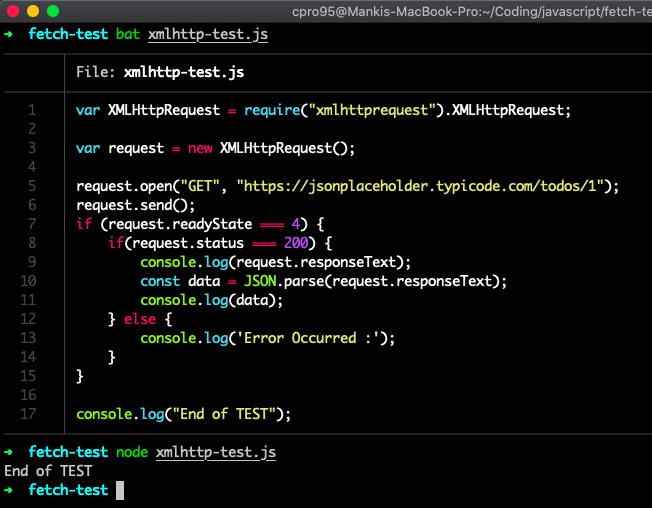This screenshot has width=652, height=508.
Task: Click the number 4 on line 7
Action: pos(296,224)
